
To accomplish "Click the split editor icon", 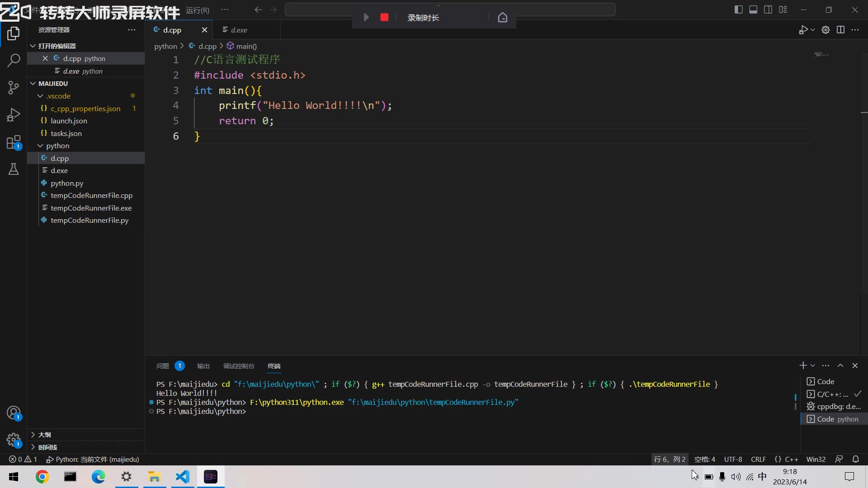I will point(840,30).
